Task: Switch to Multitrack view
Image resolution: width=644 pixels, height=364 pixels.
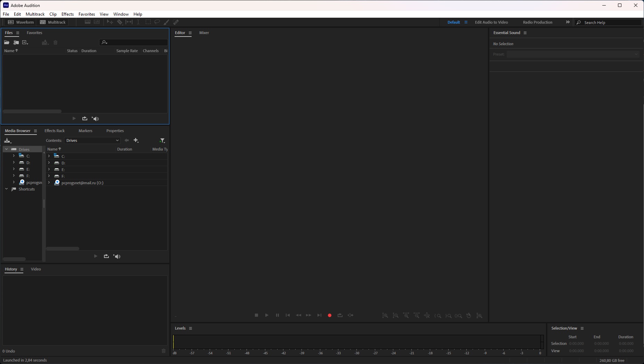Action: pyautogui.click(x=53, y=22)
